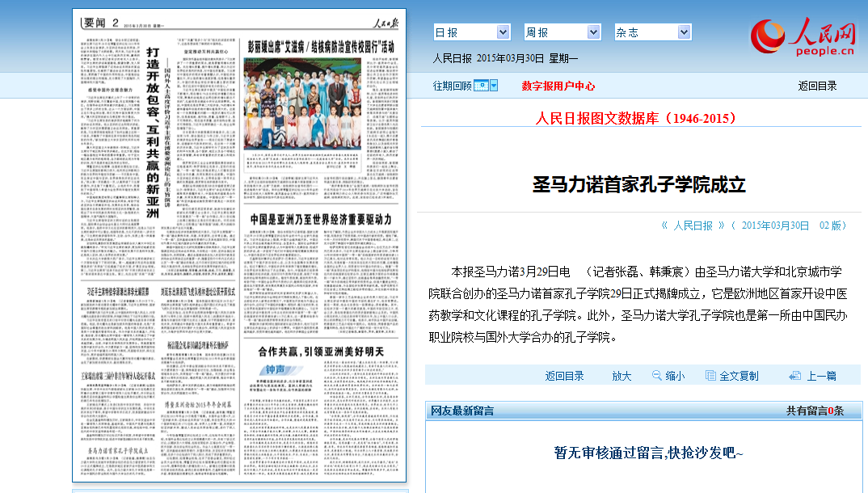Open 中国是亚洲乃至世界经济重要驱动力 headline

click(x=321, y=219)
